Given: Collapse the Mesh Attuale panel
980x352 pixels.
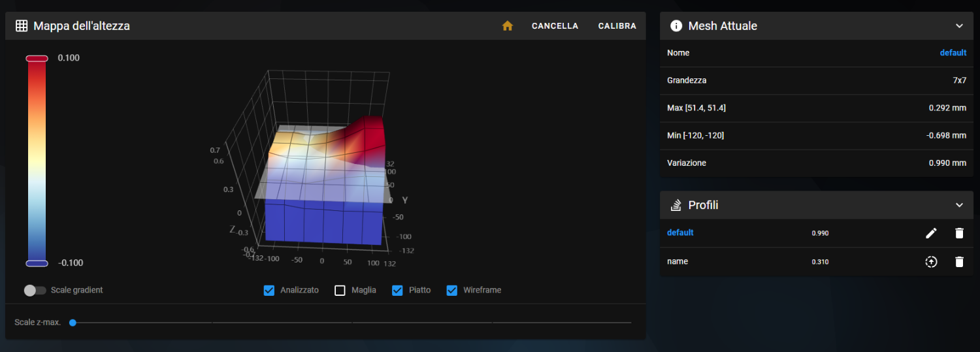Looking at the screenshot, I should click(x=959, y=26).
